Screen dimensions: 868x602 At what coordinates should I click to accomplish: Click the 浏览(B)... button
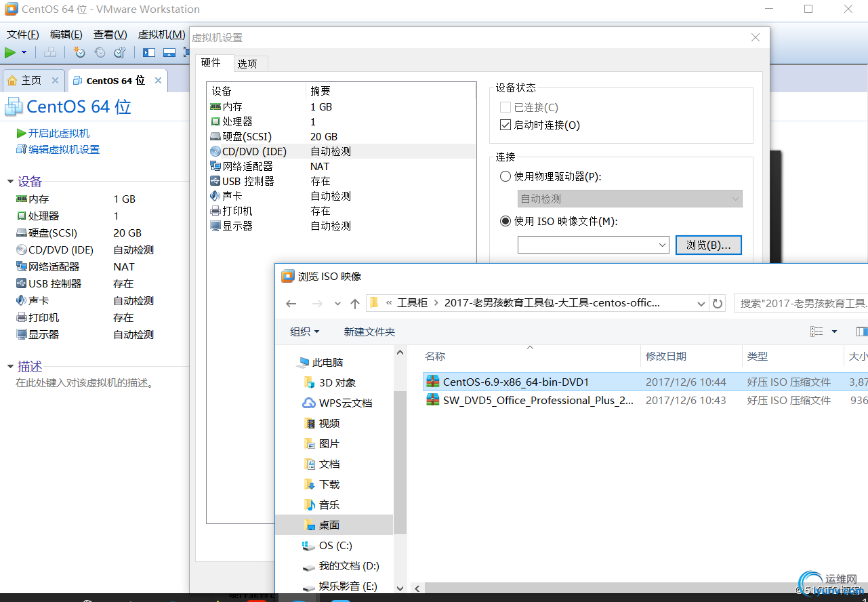(709, 245)
